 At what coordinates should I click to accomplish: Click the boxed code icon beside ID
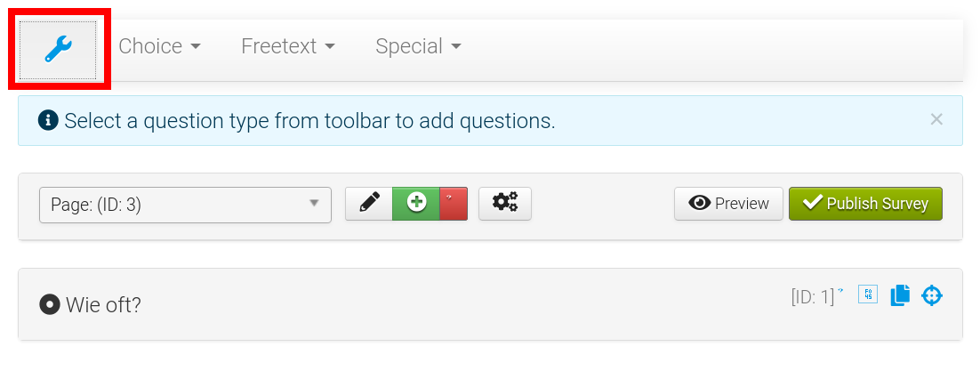[867, 294]
